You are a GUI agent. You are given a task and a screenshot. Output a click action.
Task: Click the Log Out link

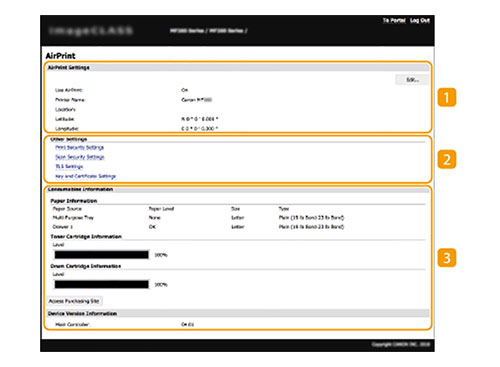(x=420, y=21)
